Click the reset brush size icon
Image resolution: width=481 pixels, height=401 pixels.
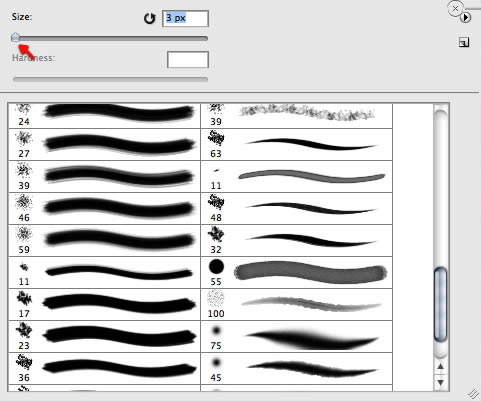[x=149, y=18]
